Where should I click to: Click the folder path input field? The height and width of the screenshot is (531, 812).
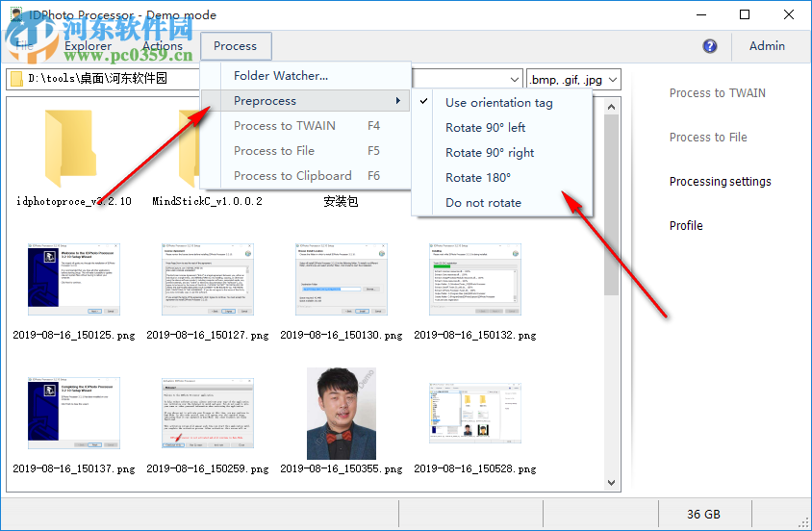265,79
